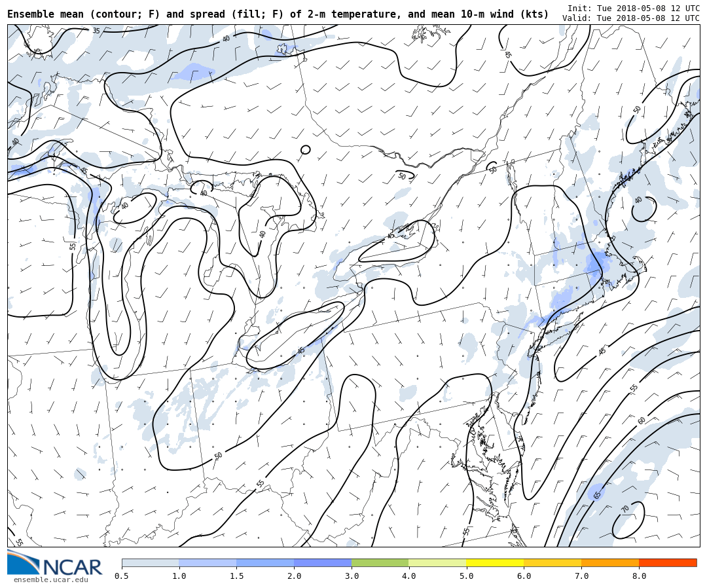Select the 1.0 to 1.5 color swatch
This screenshot has height=588, width=707.
(208, 562)
